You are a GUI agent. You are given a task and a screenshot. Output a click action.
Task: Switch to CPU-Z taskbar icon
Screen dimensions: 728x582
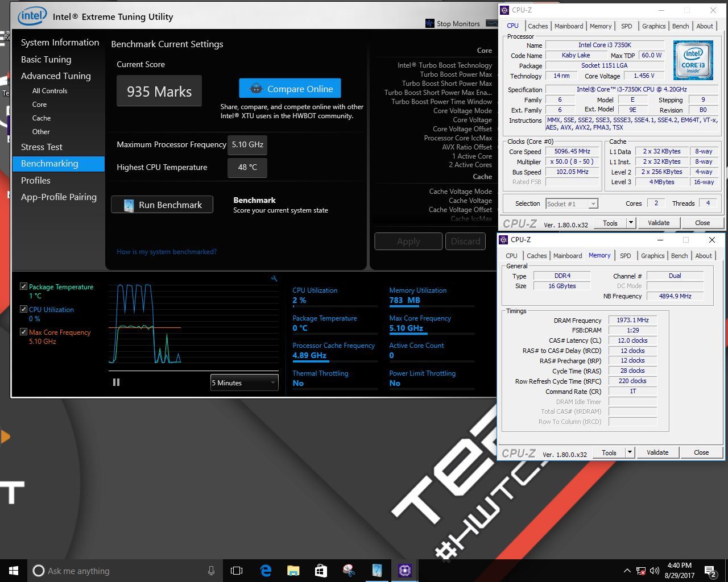[405, 571]
